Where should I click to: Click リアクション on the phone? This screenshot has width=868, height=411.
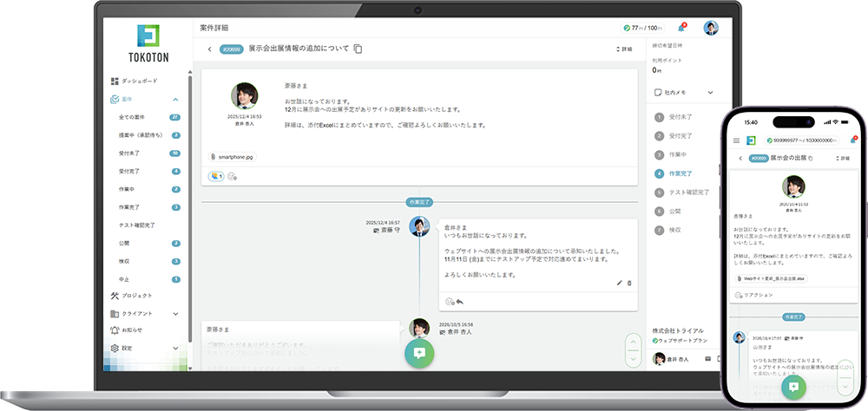pyautogui.click(x=753, y=296)
